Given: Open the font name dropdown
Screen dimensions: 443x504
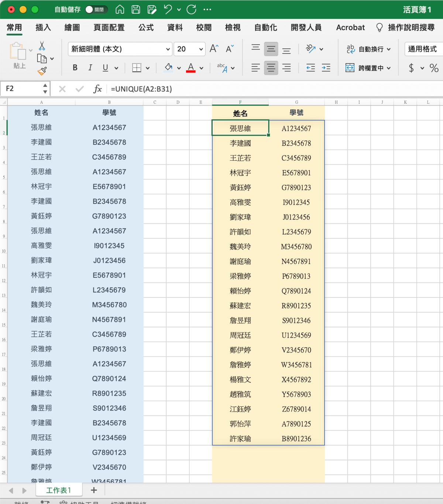Looking at the screenshot, I should point(168,49).
